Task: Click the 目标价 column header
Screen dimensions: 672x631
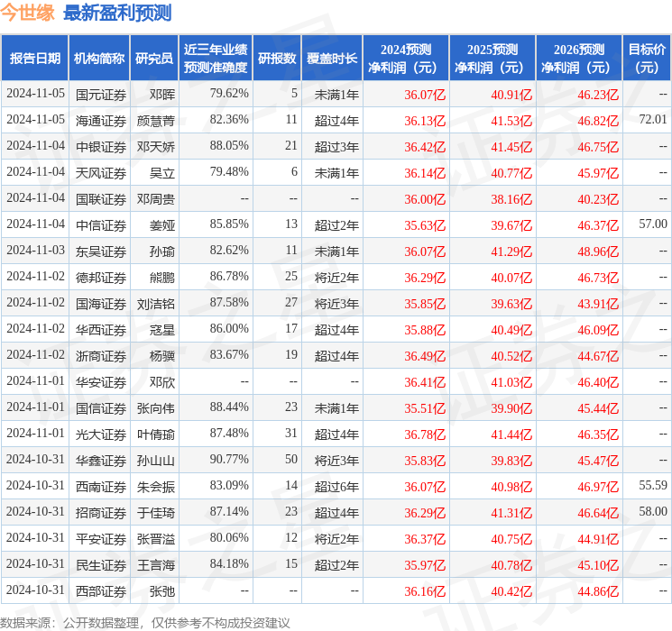Action: pyautogui.click(x=647, y=59)
